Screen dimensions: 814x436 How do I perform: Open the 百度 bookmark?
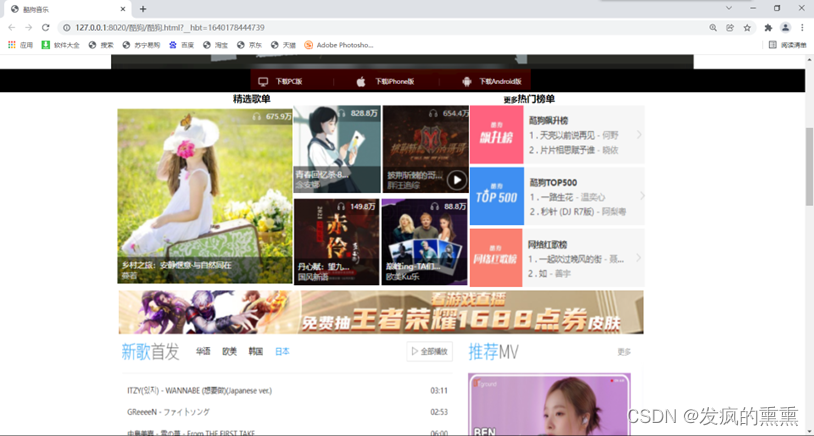click(182, 45)
